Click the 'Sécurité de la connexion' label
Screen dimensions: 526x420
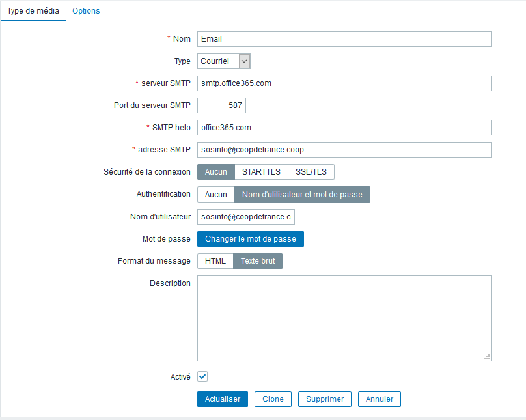(x=147, y=172)
